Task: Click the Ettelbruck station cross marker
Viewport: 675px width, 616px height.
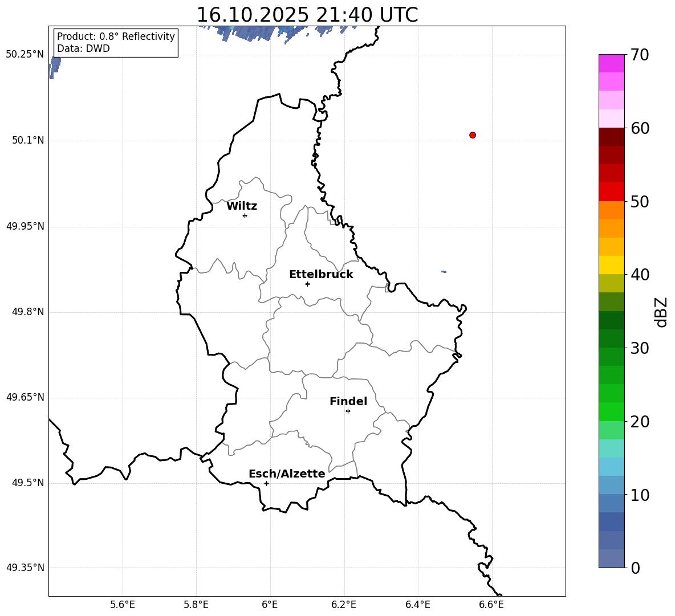Action: [x=307, y=284]
